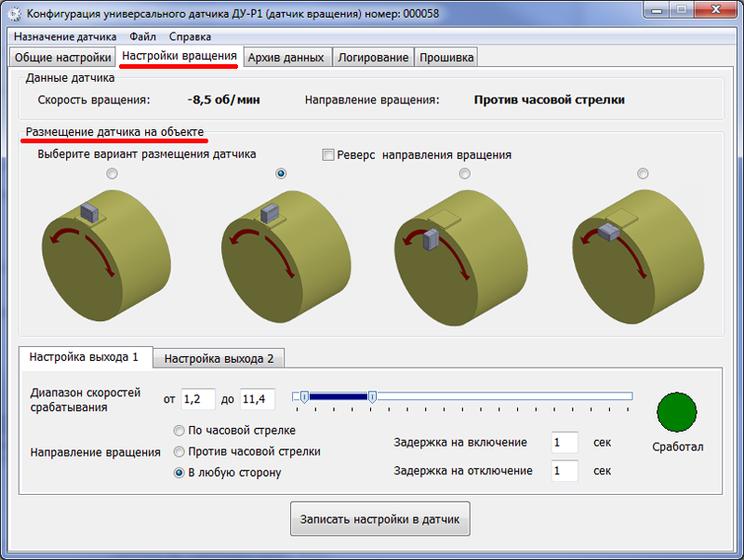Click the speed range 'до' input field
The image size is (744, 560).
(x=258, y=399)
